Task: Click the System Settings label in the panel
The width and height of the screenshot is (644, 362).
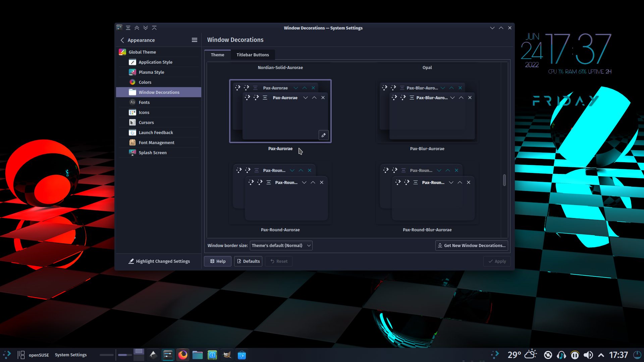Action: (x=71, y=355)
